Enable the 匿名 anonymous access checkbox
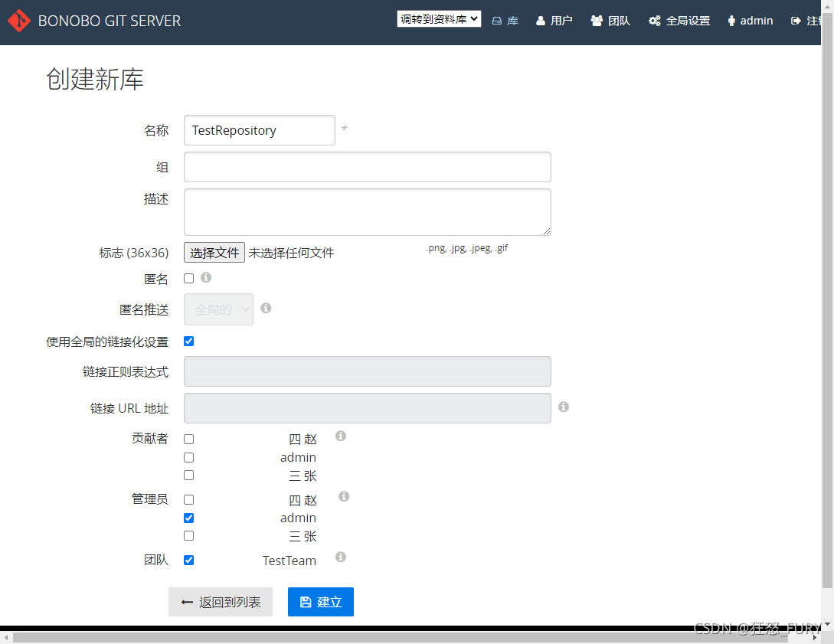This screenshot has height=644, width=834. point(188,278)
